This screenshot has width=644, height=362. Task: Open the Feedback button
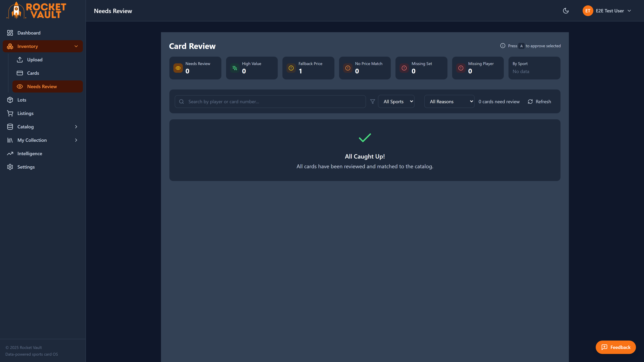(615, 347)
